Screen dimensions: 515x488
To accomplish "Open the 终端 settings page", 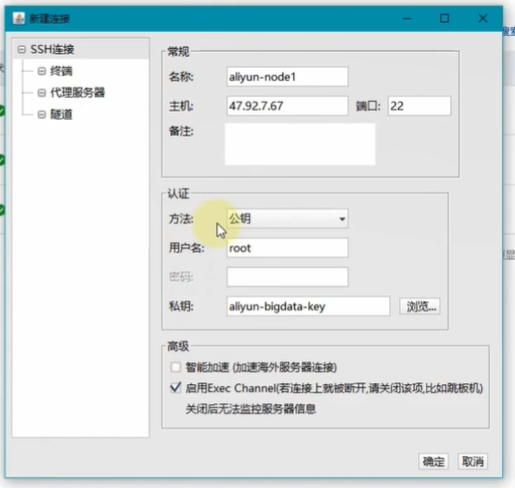I will click(x=61, y=71).
